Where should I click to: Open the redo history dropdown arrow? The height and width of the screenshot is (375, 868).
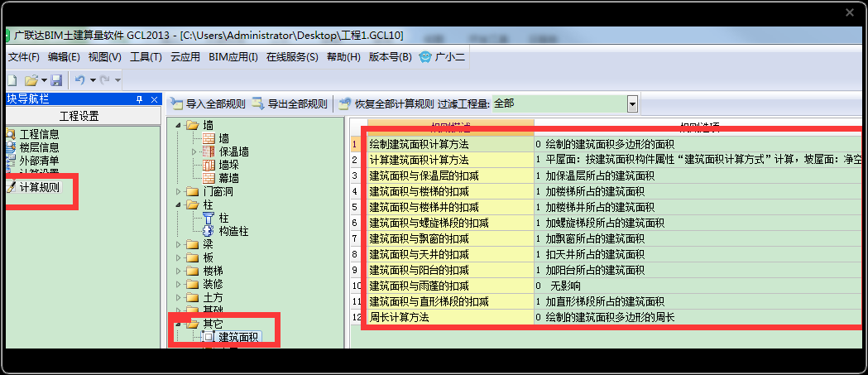(x=117, y=80)
